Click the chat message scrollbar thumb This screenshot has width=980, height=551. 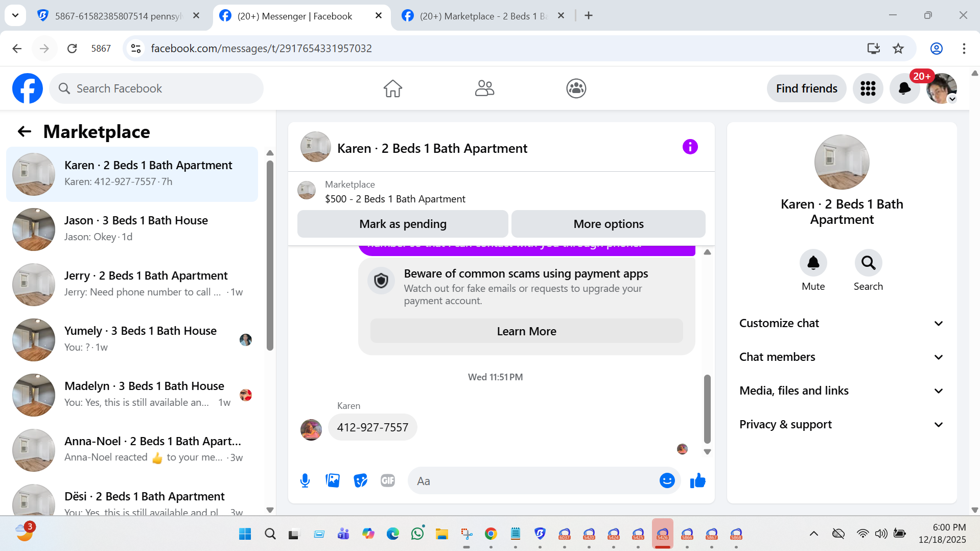click(707, 409)
